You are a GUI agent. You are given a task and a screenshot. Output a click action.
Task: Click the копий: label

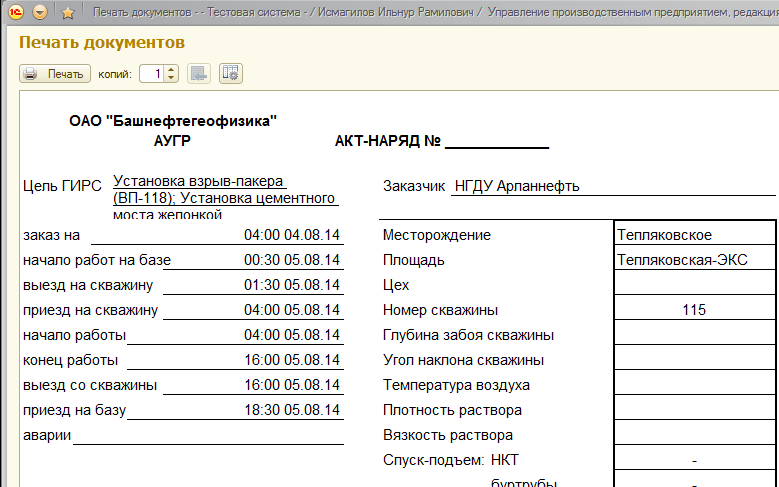[115, 74]
